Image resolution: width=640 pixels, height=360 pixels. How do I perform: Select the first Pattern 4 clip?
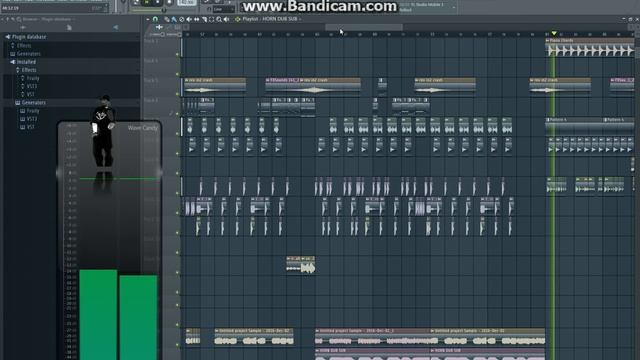[x=574, y=127]
